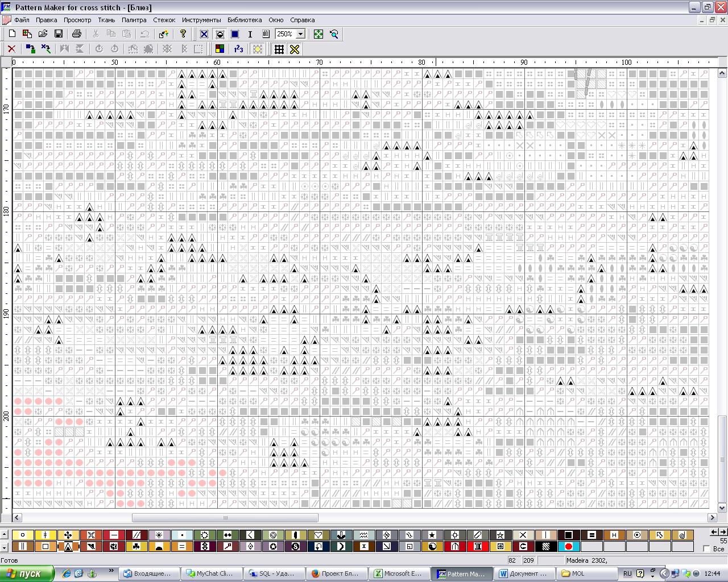Viewport: 728px width, 582px height.
Task: Open a file with the folder icon
Action: [43, 34]
